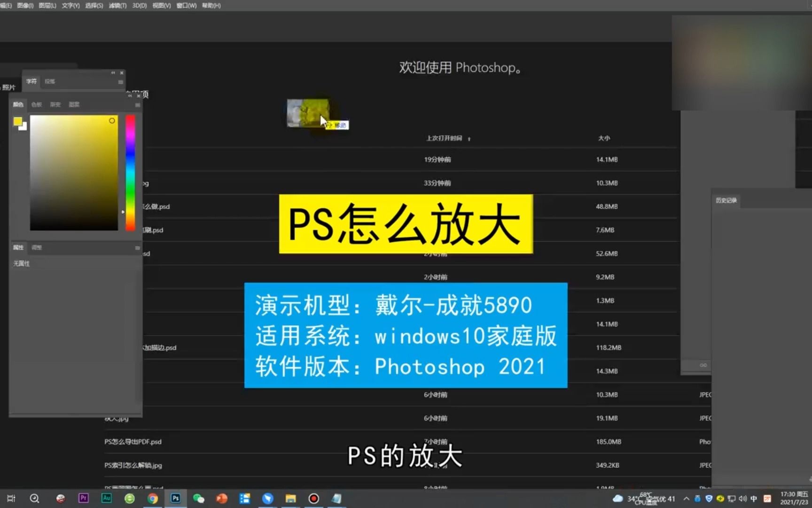Click the 照片 tab at the left edge
812x508 pixels.
(8, 87)
